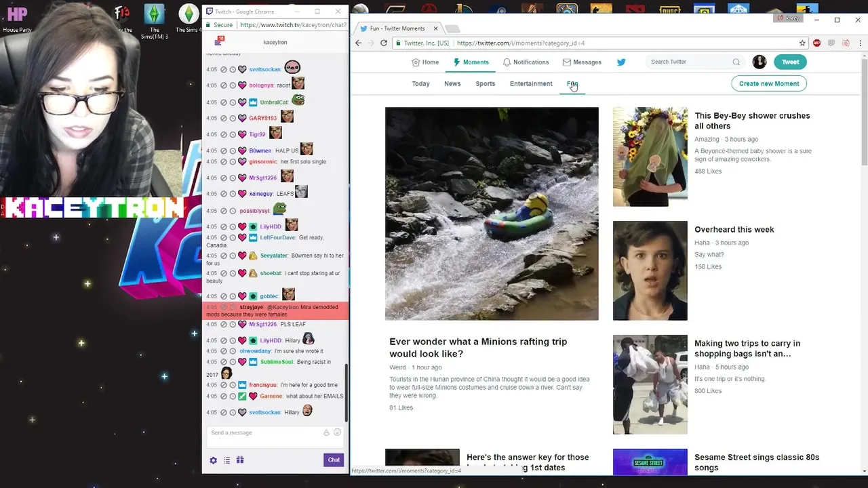The height and width of the screenshot is (488, 868).
Task: Click the flower-veil baby shower thumbnail
Action: pyautogui.click(x=650, y=157)
